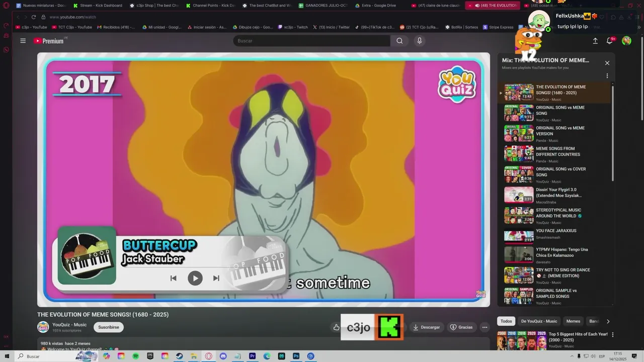Like the video with thumbs up
The width and height of the screenshot is (644, 362).
click(x=336, y=327)
